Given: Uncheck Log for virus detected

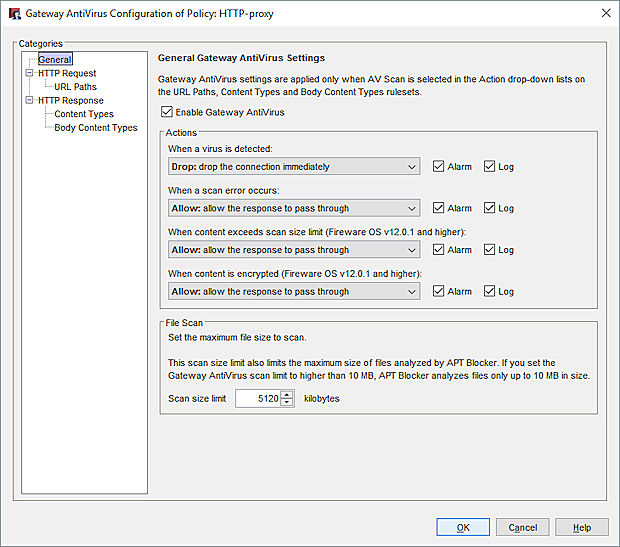Looking at the screenshot, I should (489, 167).
